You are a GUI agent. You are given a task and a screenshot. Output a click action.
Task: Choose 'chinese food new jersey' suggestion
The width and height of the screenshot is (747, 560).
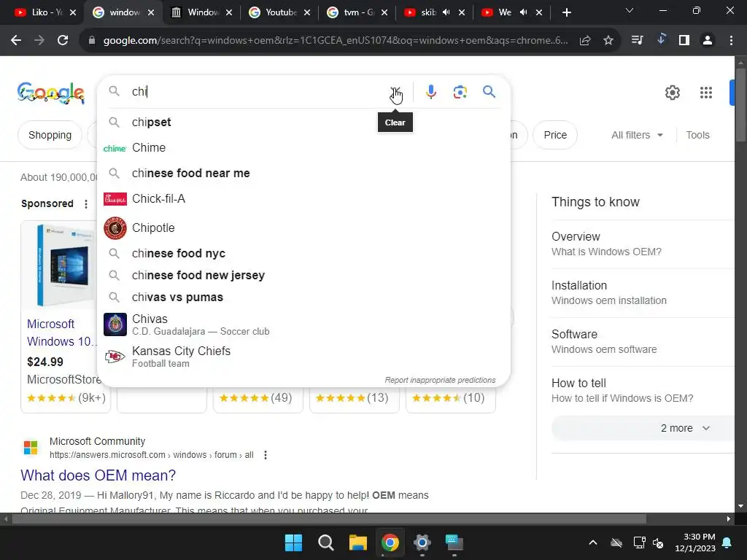(x=303, y=275)
